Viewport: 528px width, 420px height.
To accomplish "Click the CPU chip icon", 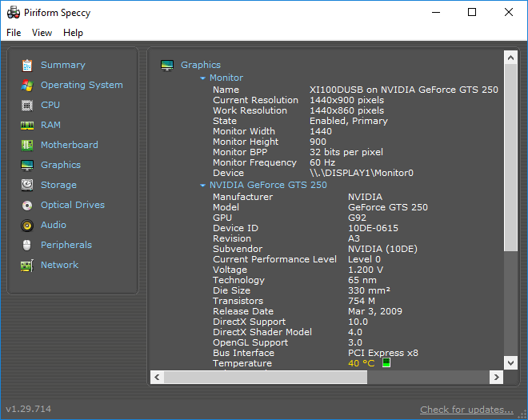I will coord(27,106).
